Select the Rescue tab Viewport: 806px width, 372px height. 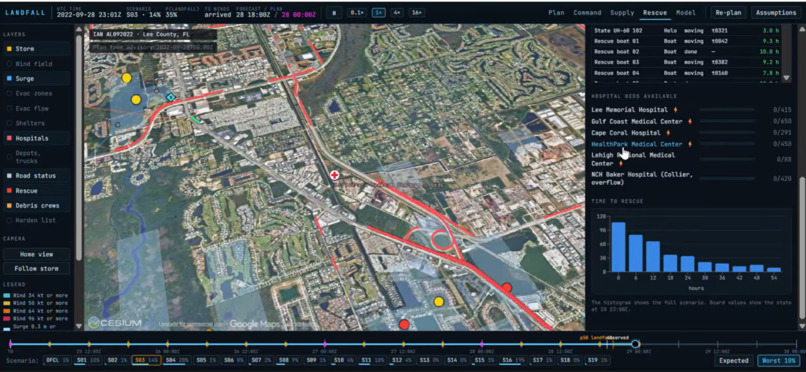[x=655, y=13]
